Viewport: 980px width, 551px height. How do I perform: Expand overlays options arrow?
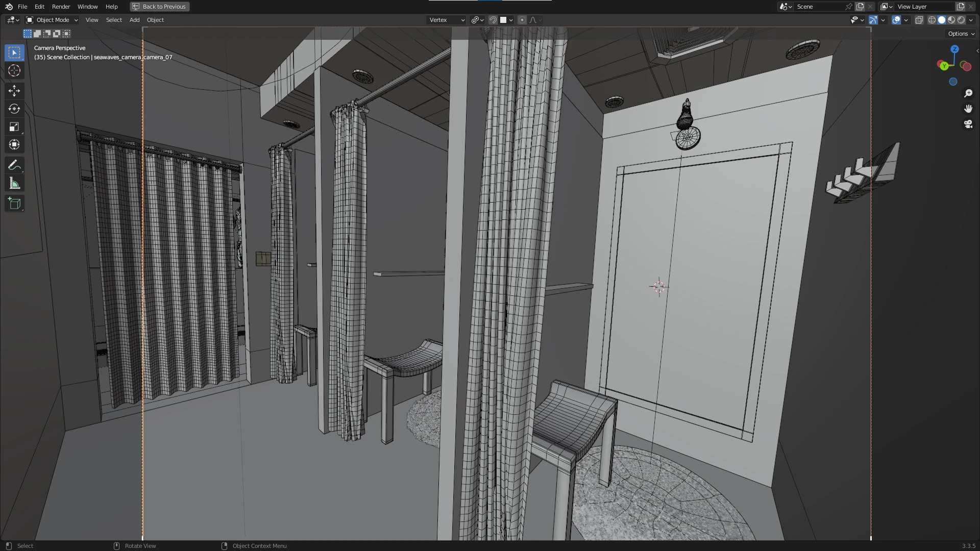906,20
